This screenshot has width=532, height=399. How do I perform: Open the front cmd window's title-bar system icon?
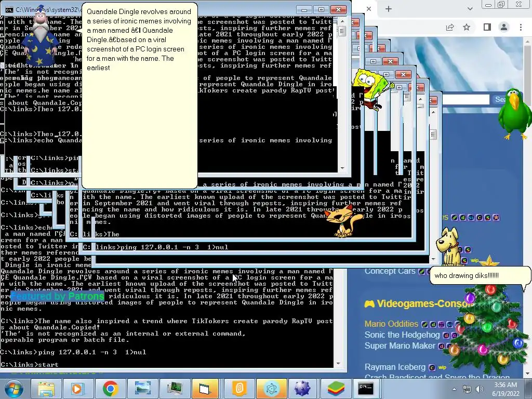point(9,9)
